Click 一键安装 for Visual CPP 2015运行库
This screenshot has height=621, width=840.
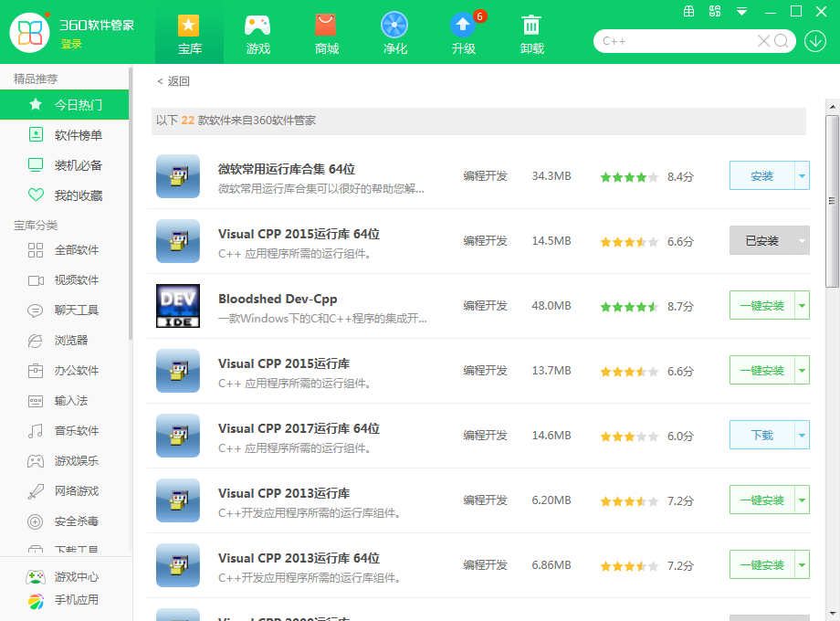pos(761,370)
